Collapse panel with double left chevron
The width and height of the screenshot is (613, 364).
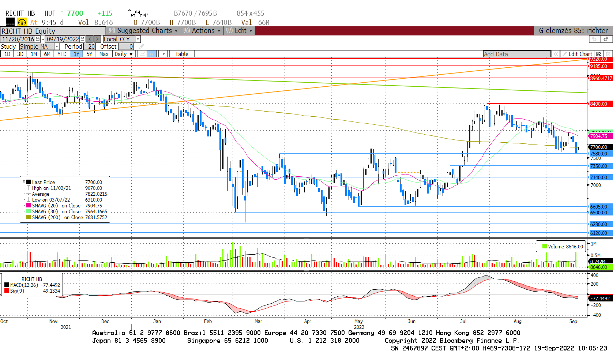[556, 54]
